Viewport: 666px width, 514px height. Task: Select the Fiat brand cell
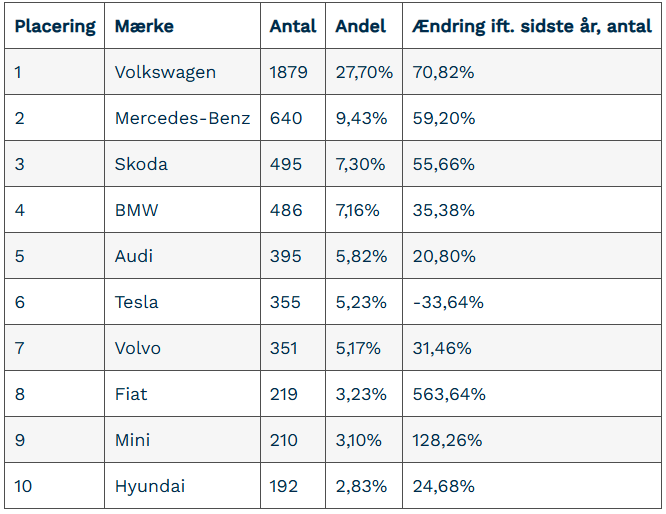[x=131, y=394]
